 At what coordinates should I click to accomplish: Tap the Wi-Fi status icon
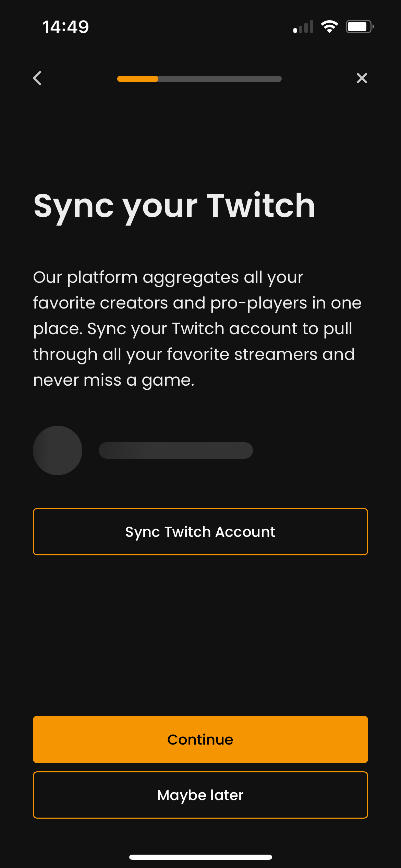click(329, 27)
